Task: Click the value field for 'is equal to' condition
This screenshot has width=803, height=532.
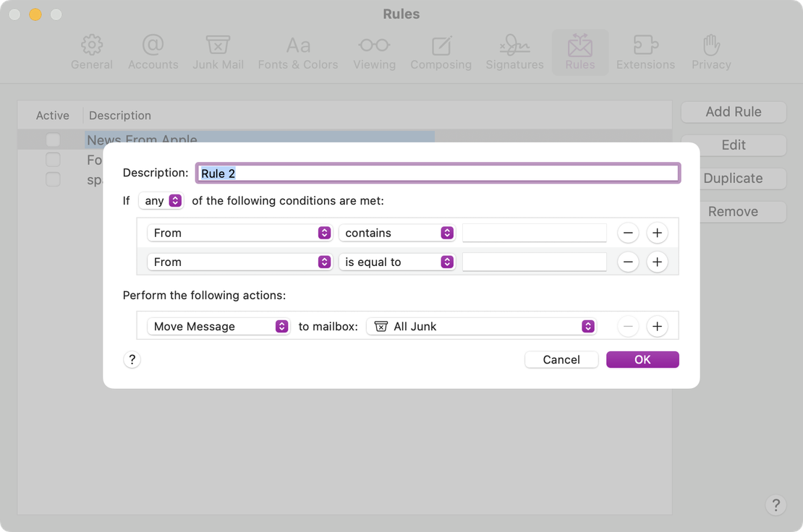Action: (534, 262)
